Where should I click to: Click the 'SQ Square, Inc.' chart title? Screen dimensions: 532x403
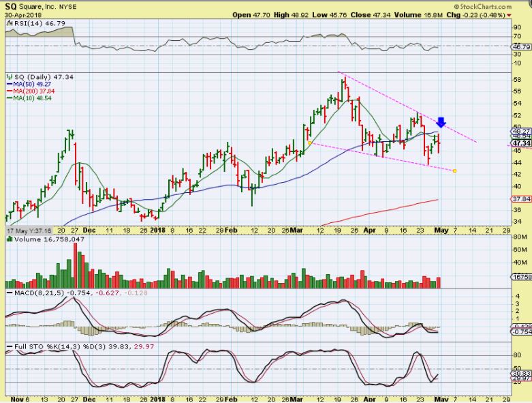[30, 6]
